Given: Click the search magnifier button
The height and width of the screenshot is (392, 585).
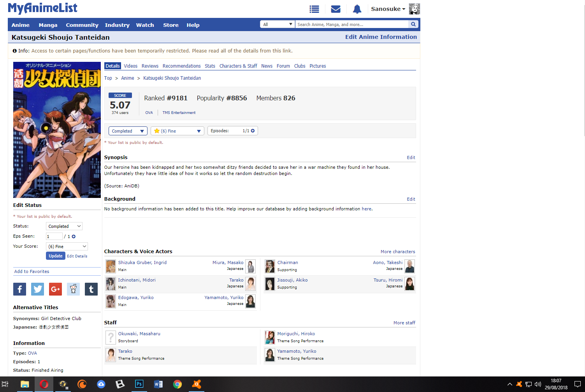Looking at the screenshot, I should [x=413, y=24].
